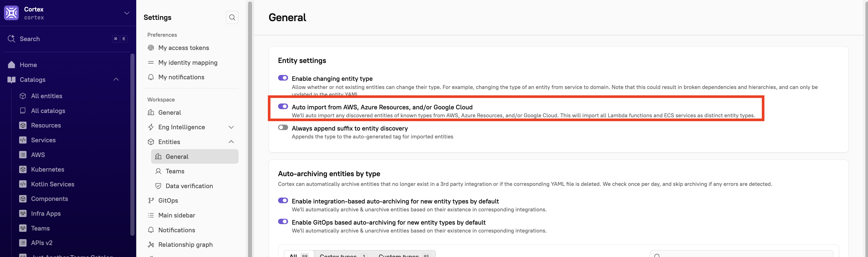Image resolution: width=868 pixels, height=257 pixels.
Task: Click the Cortex logo icon
Action: (x=11, y=13)
